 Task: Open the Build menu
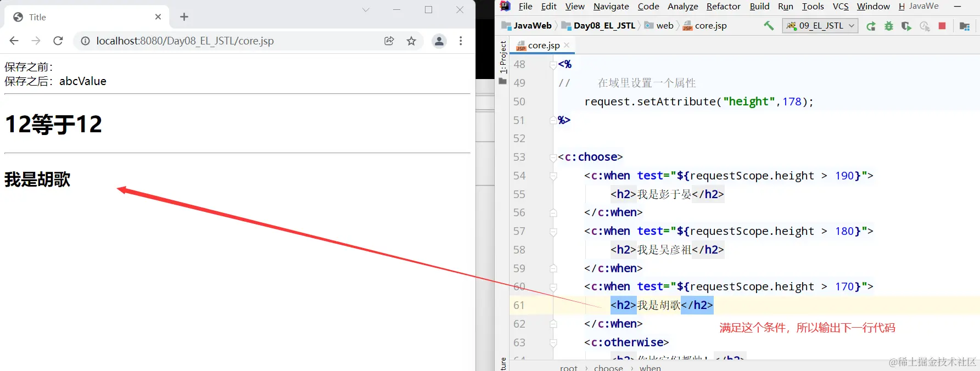click(759, 6)
